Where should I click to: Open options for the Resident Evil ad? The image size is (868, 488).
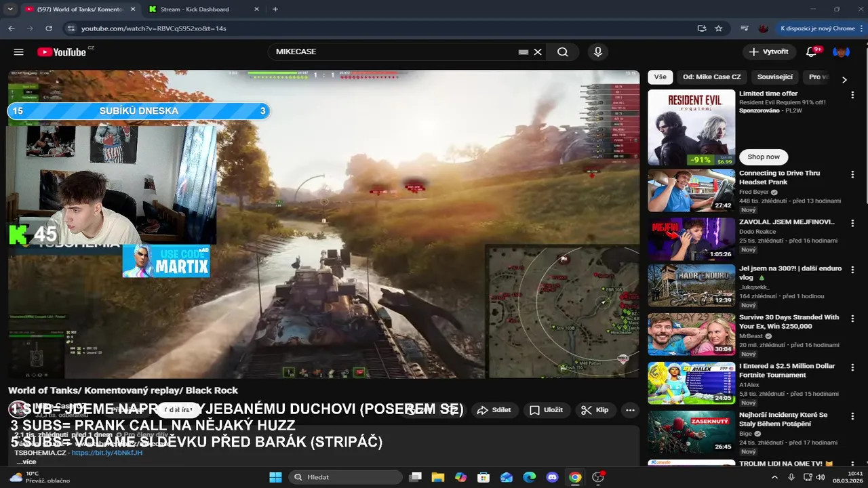click(x=852, y=96)
